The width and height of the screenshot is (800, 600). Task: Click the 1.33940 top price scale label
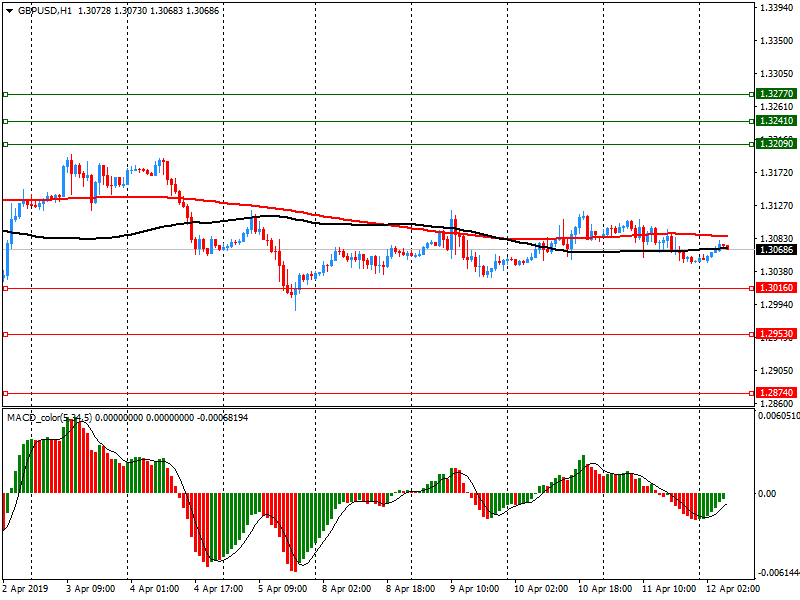(x=776, y=8)
